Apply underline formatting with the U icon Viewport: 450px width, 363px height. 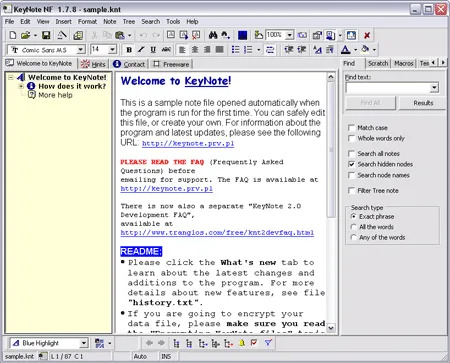(x=153, y=50)
